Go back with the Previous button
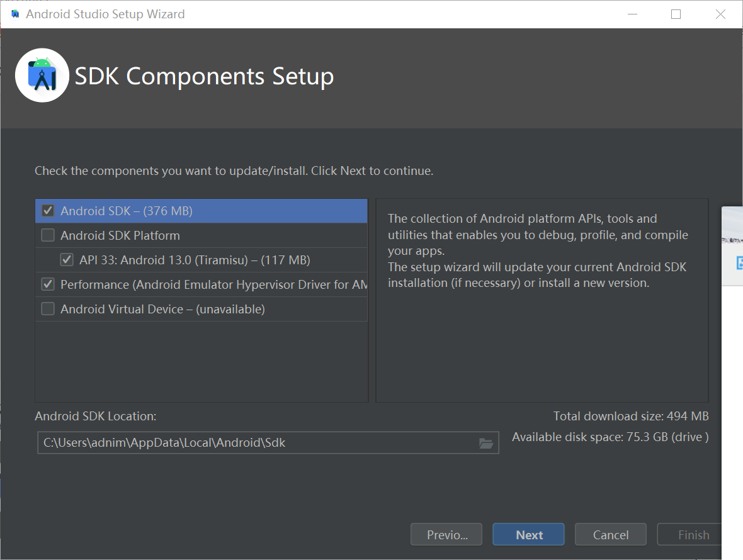Screen dimensions: 743x560 pos(446,535)
